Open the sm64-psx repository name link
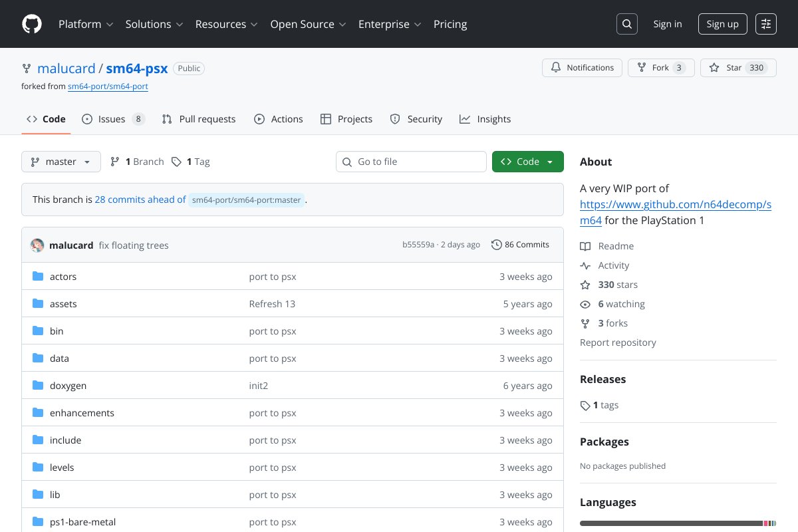The height and width of the screenshot is (532, 798). pyautogui.click(x=137, y=68)
